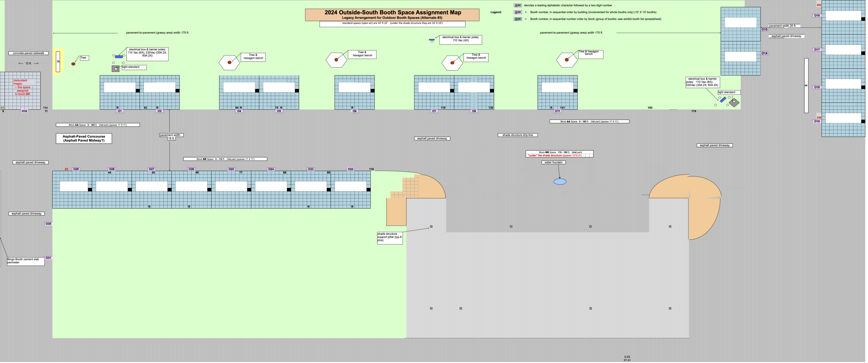Image resolution: width=868 pixels, height=363 pixels.
Task: Select the 110 Vac (4X) electrical box callout
Action: pyautogui.click(x=460, y=40)
